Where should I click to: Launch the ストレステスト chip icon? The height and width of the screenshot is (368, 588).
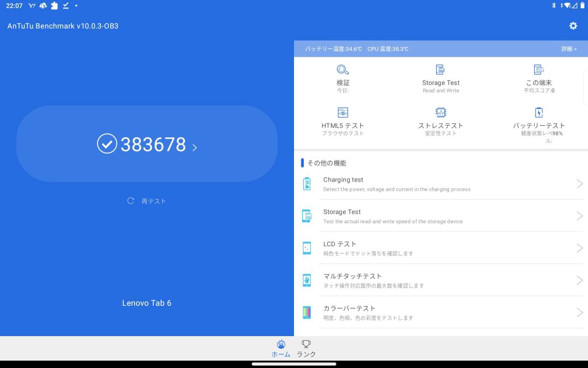point(441,112)
